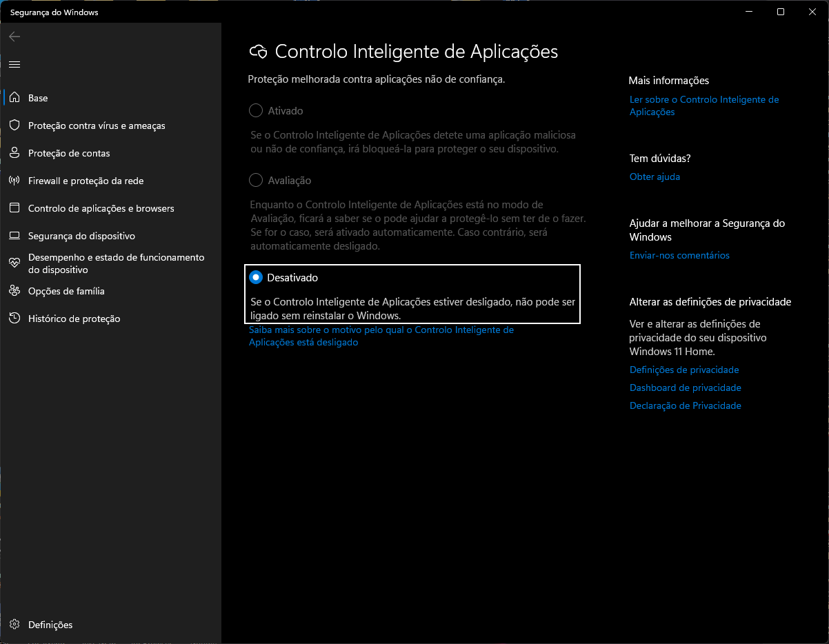The height and width of the screenshot is (644, 829).
Task: Click Proteção melhorada contra aplicações subtitle
Action: [377, 79]
